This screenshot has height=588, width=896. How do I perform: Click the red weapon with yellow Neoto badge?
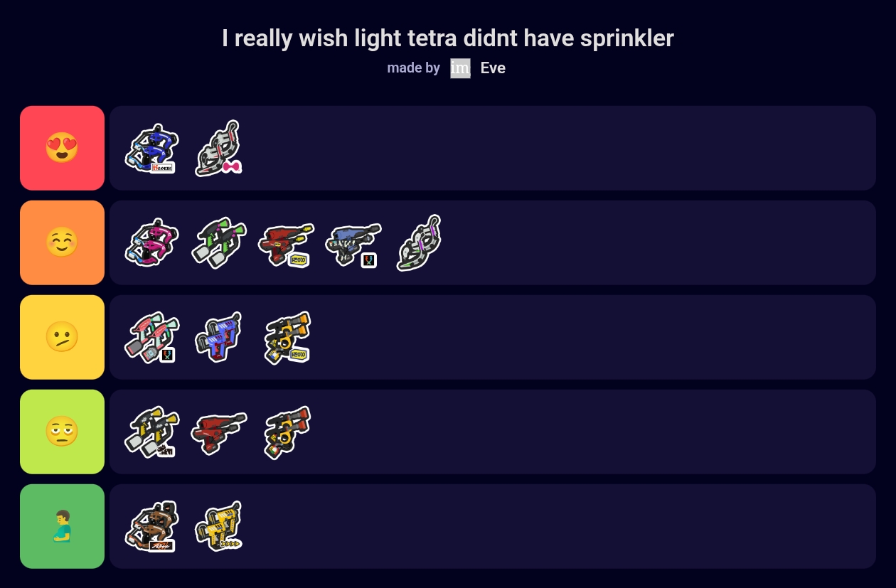click(x=286, y=244)
